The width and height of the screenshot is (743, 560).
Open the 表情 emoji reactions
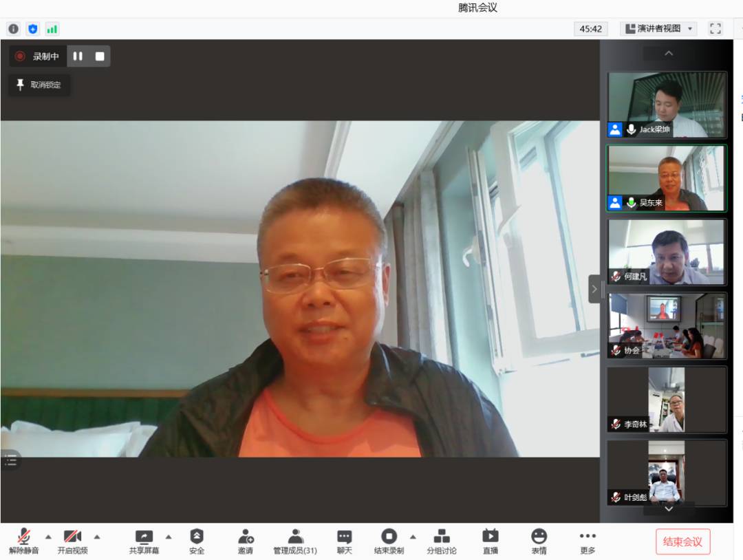click(539, 541)
